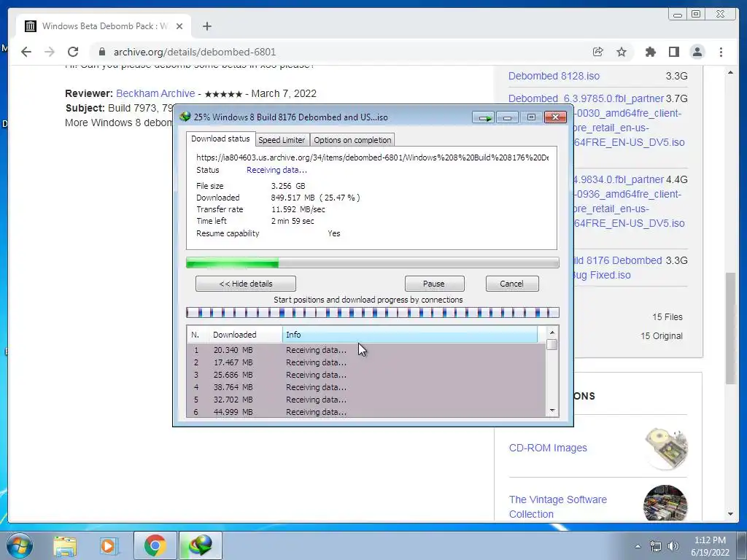Viewport: 747px width, 560px height.
Task: Select the Windows Beta Debomb Pack browser tab
Action: pos(104,26)
